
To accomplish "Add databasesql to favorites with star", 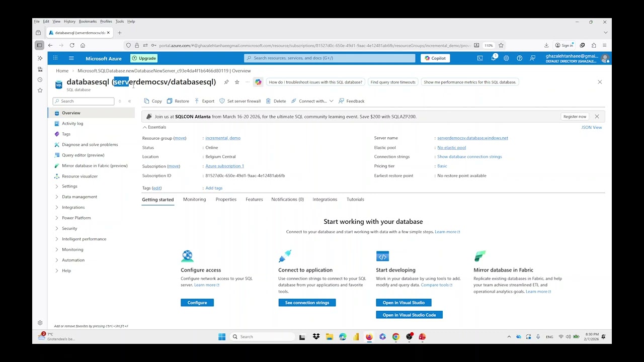I will click(237, 82).
